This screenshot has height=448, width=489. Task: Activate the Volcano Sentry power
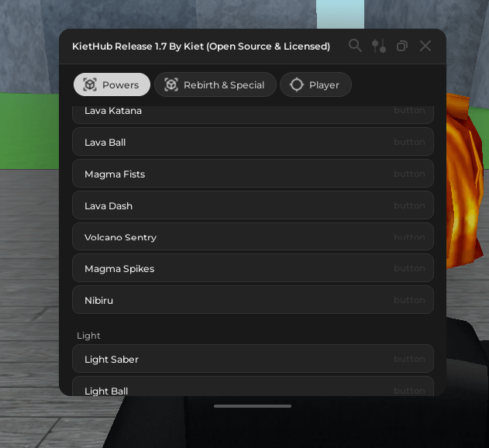(253, 237)
